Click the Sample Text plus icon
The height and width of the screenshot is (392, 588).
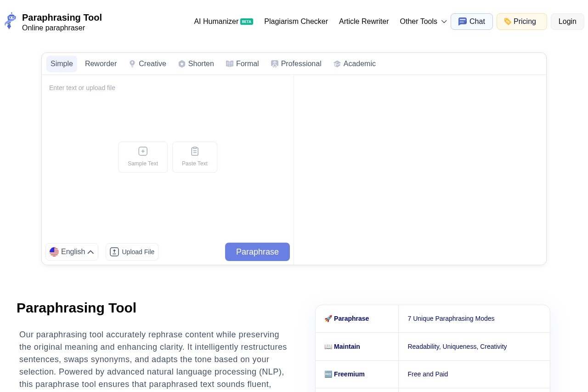[x=143, y=151]
